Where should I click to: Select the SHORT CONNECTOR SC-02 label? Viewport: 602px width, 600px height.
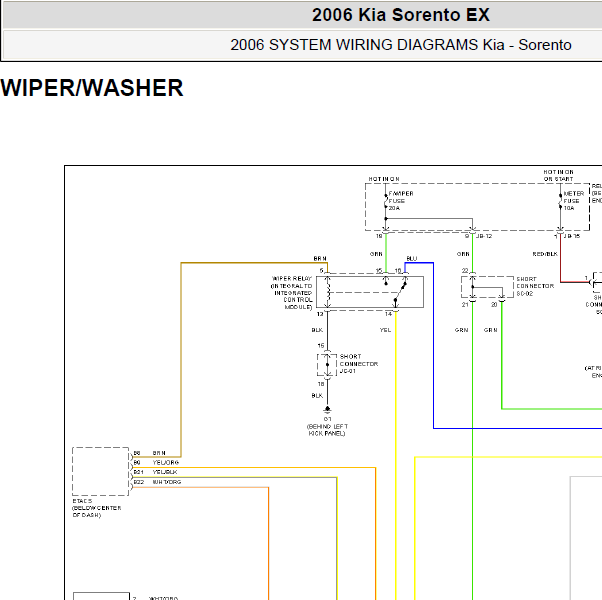[535, 286]
